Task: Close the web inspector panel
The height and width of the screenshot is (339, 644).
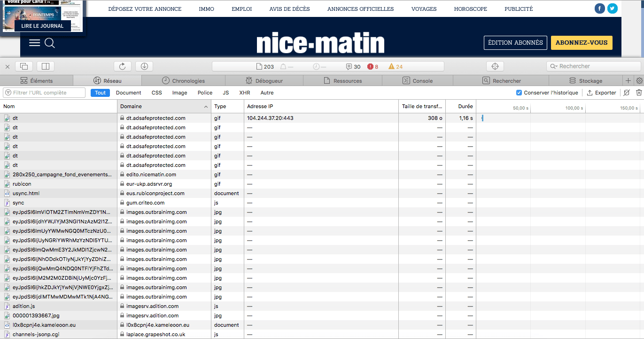Action: click(8, 67)
